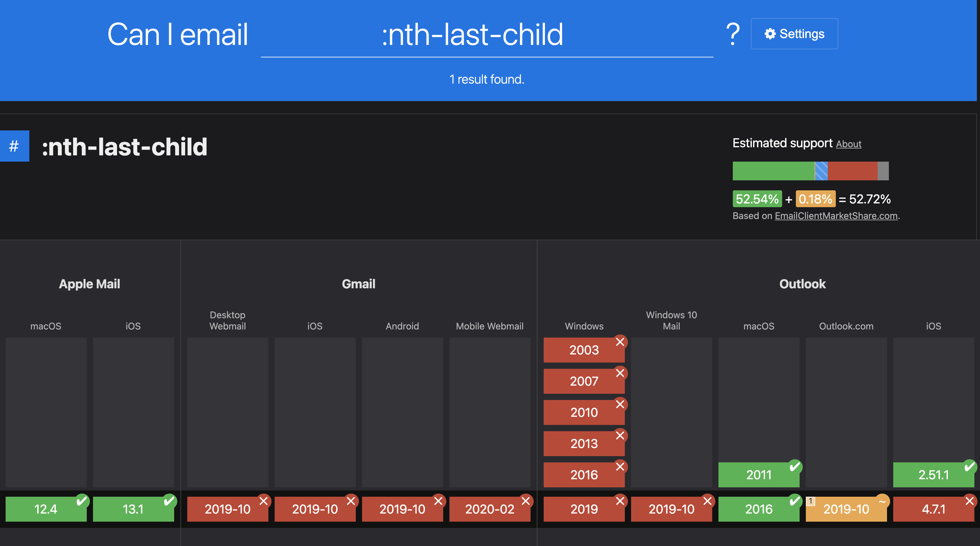Open the EmailClientMarketShare.com link
The width and height of the screenshot is (980, 546).
point(836,216)
